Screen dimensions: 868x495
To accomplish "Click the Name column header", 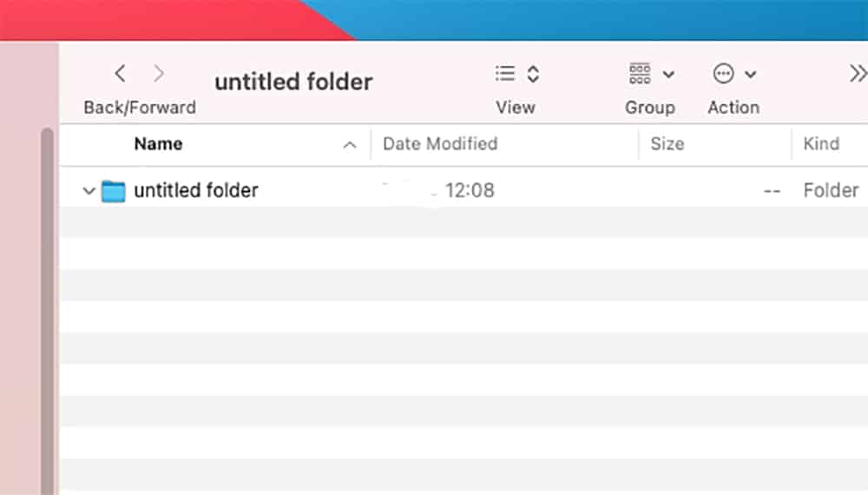I will (x=158, y=144).
